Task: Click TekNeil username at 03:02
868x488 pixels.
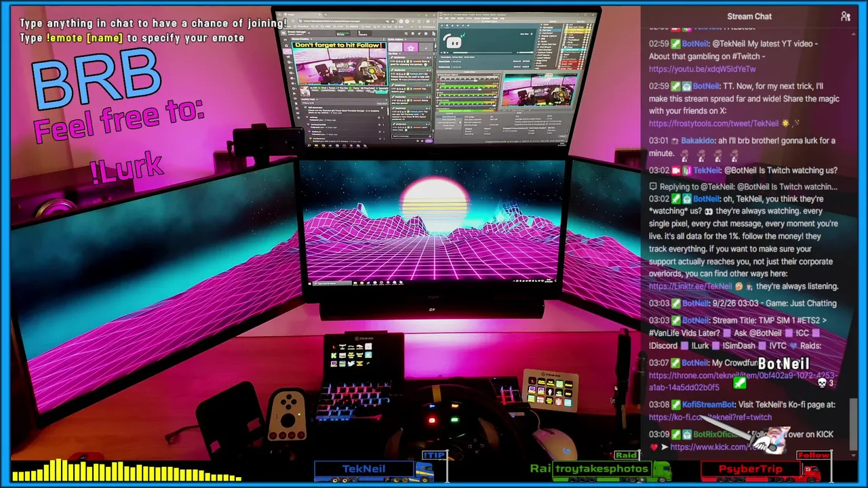Action: pyautogui.click(x=707, y=171)
